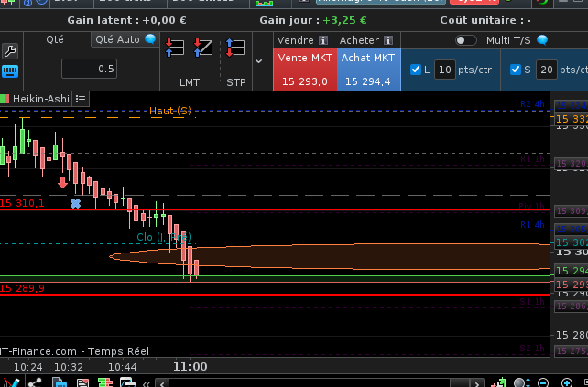Click the scrollbar left arrow

[161, 384]
